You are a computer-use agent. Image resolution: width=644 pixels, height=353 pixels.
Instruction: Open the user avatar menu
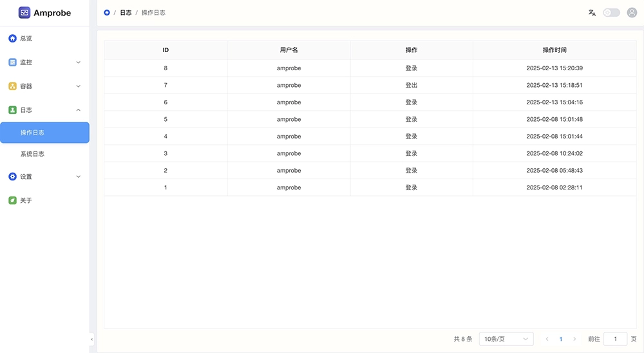[x=632, y=13]
